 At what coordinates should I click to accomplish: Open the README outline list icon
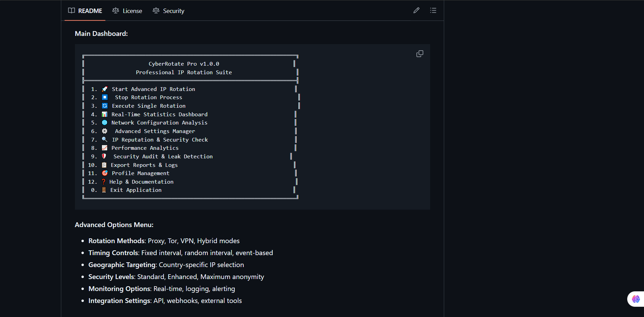(433, 11)
